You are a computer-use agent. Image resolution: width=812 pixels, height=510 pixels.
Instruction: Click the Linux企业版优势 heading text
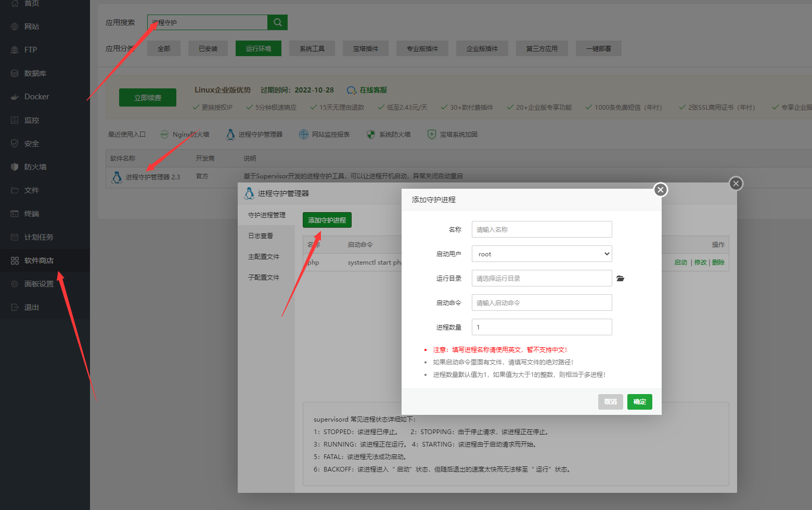coord(223,90)
